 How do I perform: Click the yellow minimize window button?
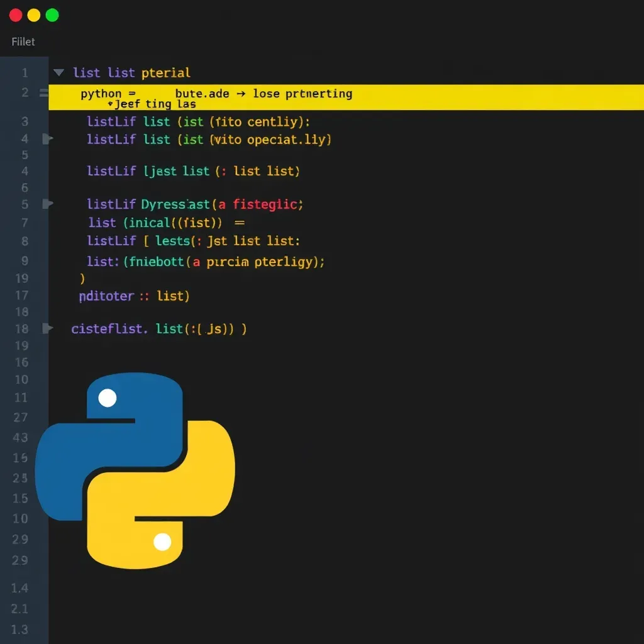coord(34,15)
